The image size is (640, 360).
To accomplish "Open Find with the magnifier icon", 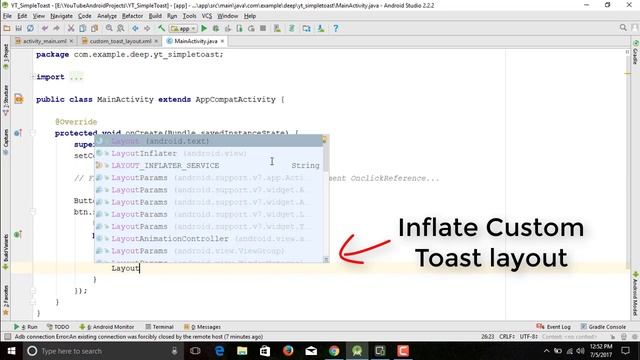I will [109, 28].
